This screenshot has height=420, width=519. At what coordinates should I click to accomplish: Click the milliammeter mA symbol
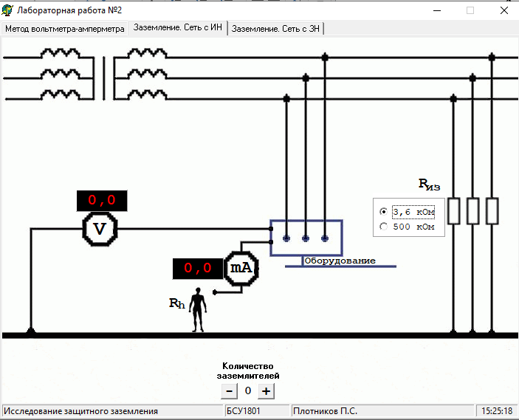tap(241, 268)
